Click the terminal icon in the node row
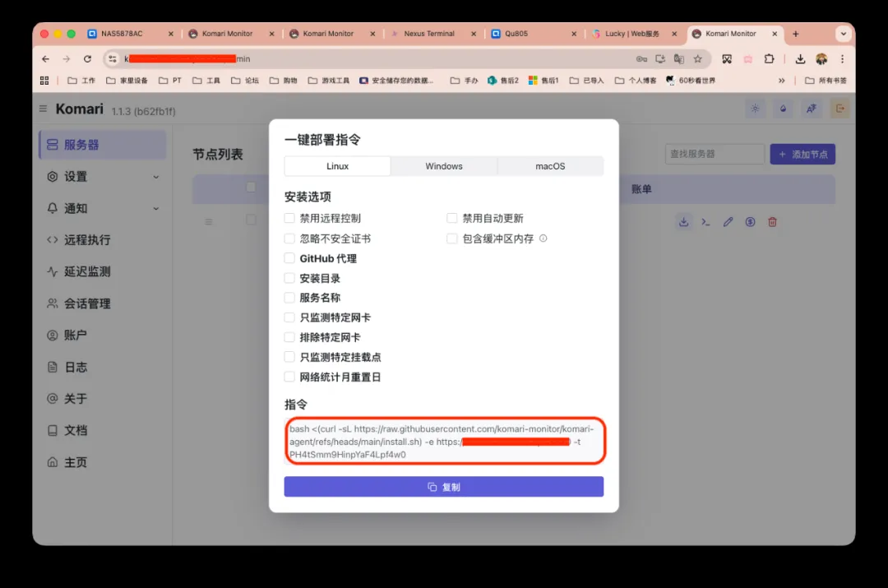This screenshot has height=588, width=888. click(x=705, y=222)
